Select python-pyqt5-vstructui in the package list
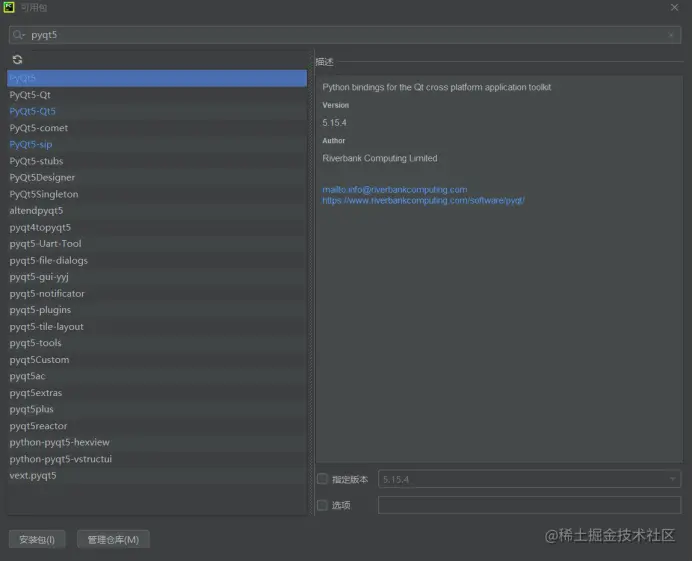 pos(157,459)
